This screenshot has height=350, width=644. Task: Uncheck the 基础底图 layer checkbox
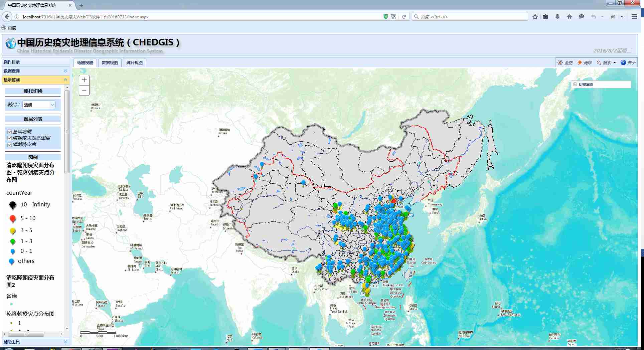tap(9, 132)
